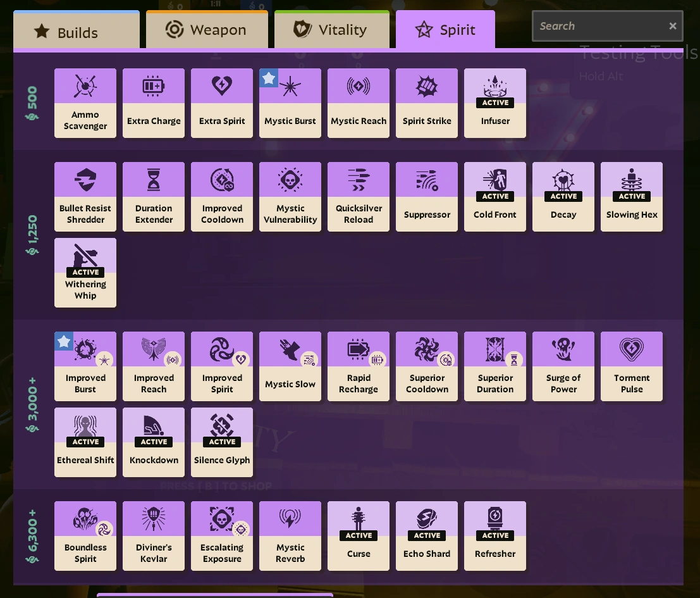
Task: Click the Improved Reach item
Action: [x=154, y=366]
